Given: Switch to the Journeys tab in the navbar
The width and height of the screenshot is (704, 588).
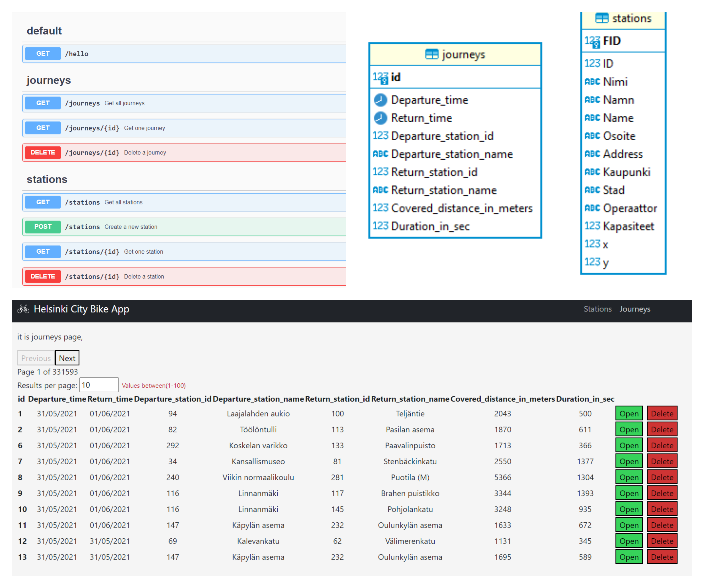Looking at the screenshot, I should click(x=636, y=309).
